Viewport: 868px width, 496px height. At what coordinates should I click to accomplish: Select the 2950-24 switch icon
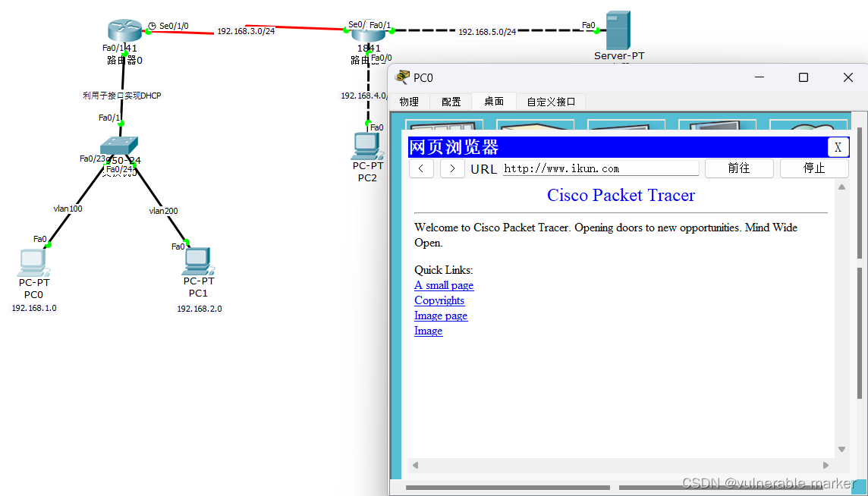click(118, 146)
